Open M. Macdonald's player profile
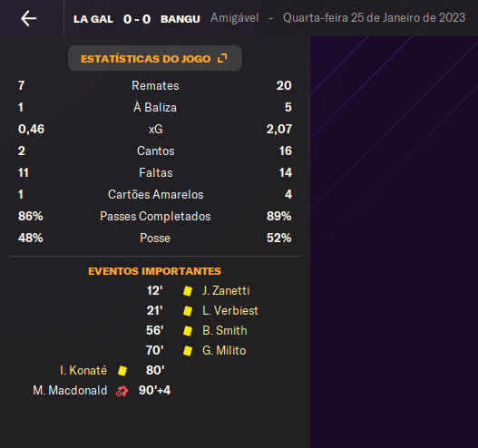The width and height of the screenshot is (478, 448). 70,390
